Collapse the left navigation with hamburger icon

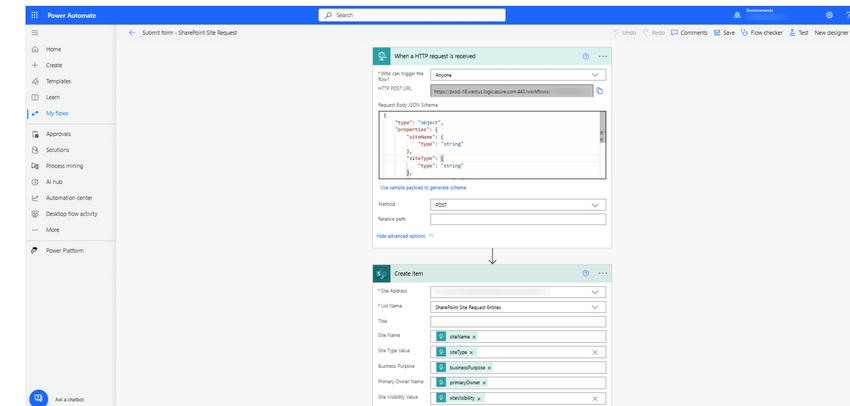point(35,33)
